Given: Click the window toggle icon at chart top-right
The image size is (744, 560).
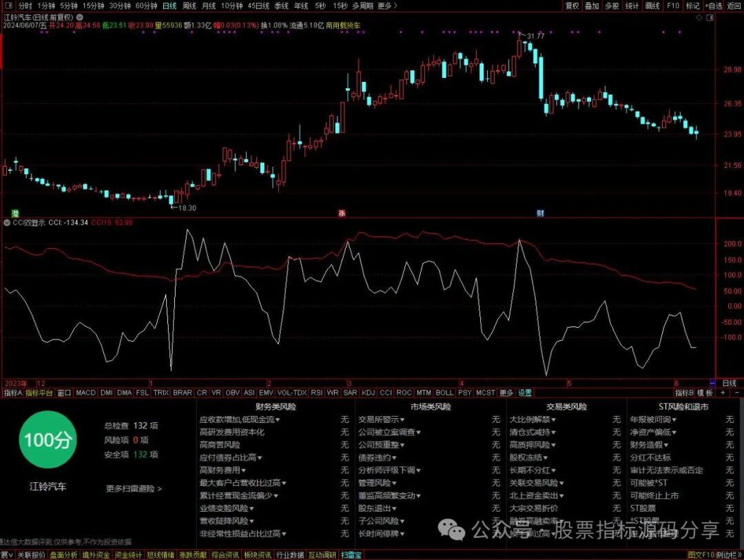Looking at the screenshot, I should (x=710, y=17).
